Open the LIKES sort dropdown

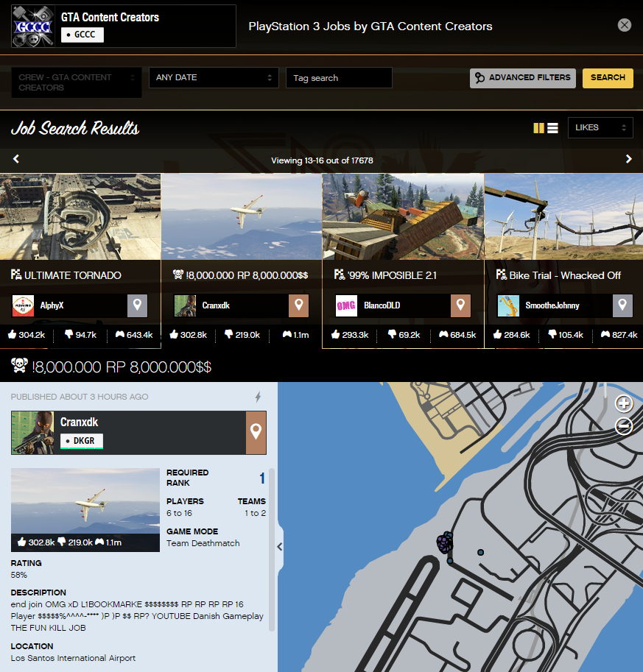(600, 127)
